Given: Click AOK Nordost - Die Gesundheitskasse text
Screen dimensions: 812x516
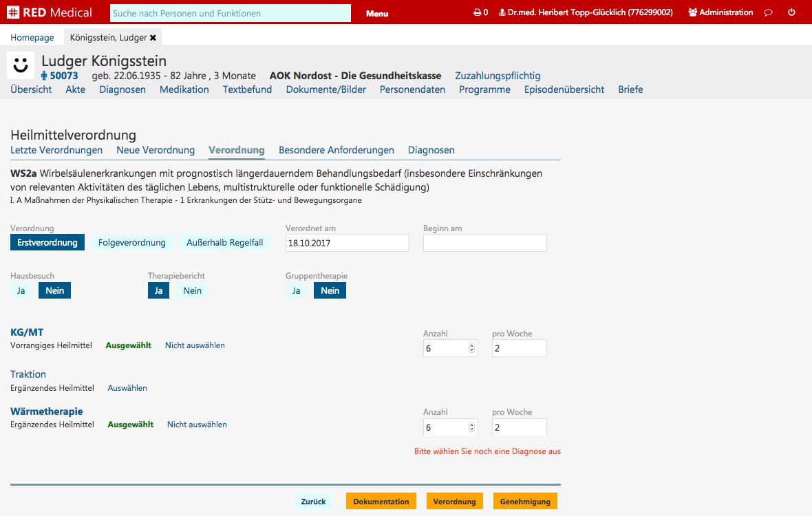Looking at the screenshot, I should click(355, 76).
